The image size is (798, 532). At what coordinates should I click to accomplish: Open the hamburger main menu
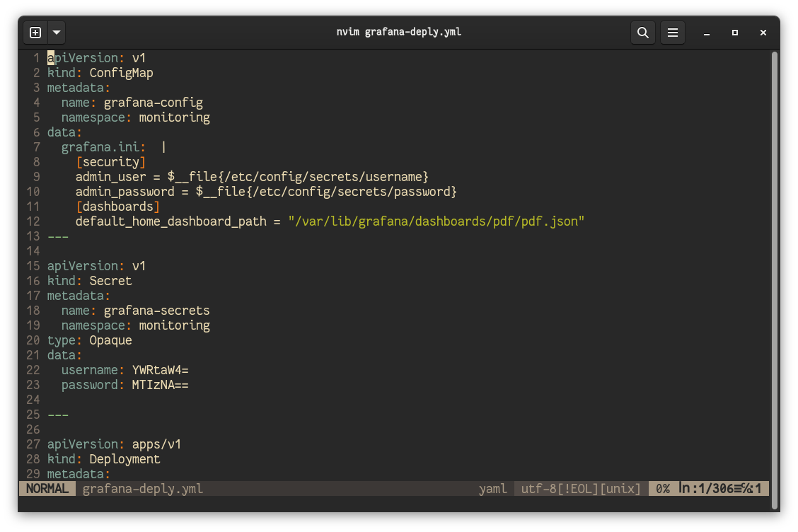click(x=672, y=33)
